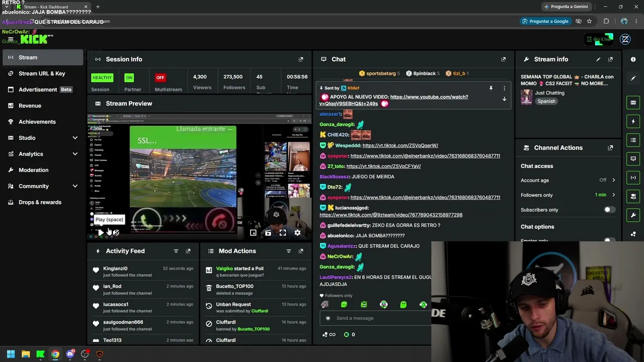Screen dimensions: 644x362
Task: Open the Moderation page
Action: coord(42,170)
